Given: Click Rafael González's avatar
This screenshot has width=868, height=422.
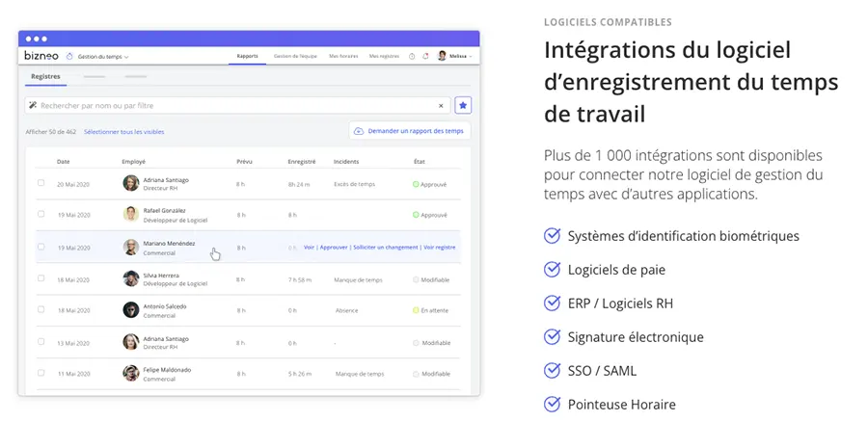Looking at the screenshot, I should tap(130, 215).
